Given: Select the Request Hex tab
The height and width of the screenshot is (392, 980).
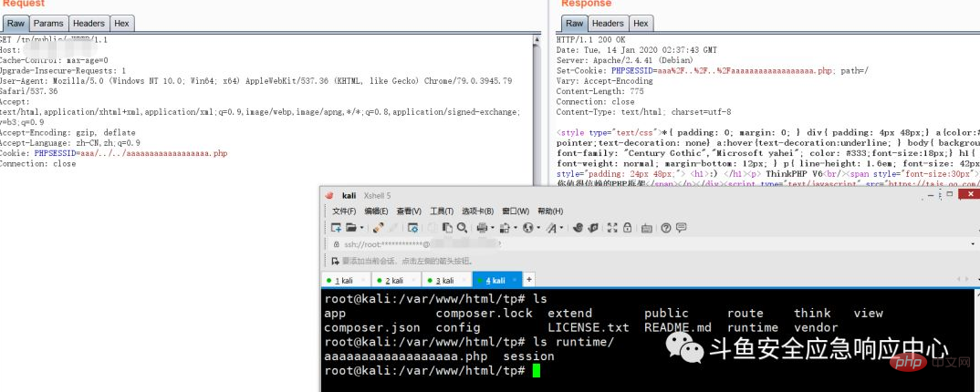Looking at the screenshot, I should pyautogui.click(x=121, y=23).
